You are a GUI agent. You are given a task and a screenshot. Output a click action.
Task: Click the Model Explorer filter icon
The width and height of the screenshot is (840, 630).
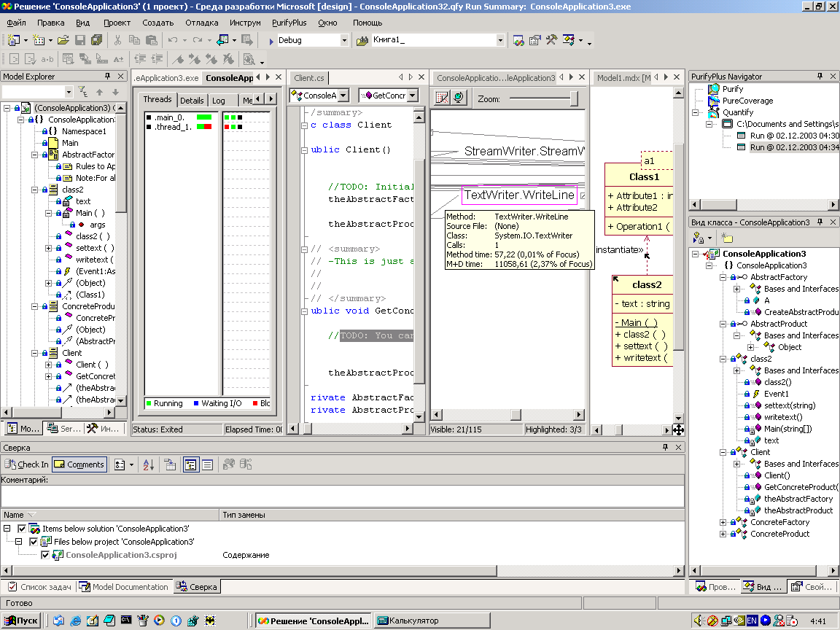coord(82,92)
